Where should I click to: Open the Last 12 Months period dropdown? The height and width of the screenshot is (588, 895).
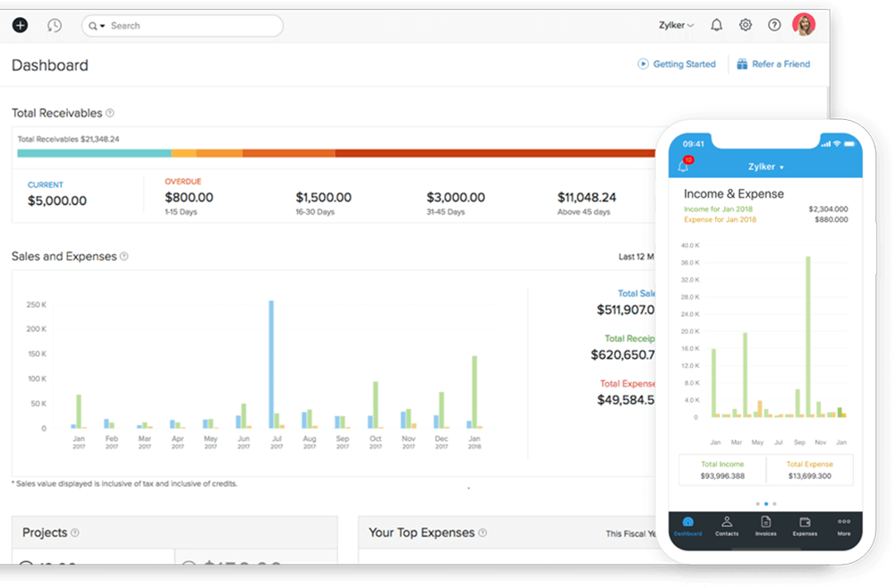[x=636, y=257]
